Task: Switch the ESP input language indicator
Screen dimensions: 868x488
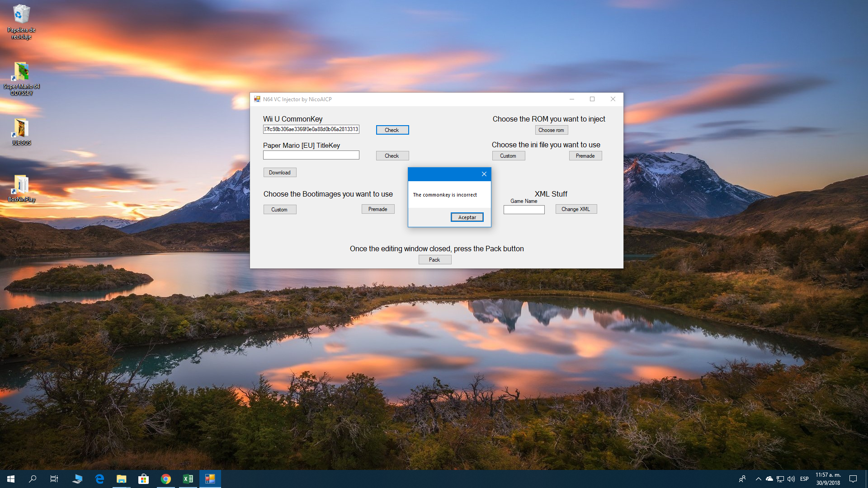Action: 804,479
